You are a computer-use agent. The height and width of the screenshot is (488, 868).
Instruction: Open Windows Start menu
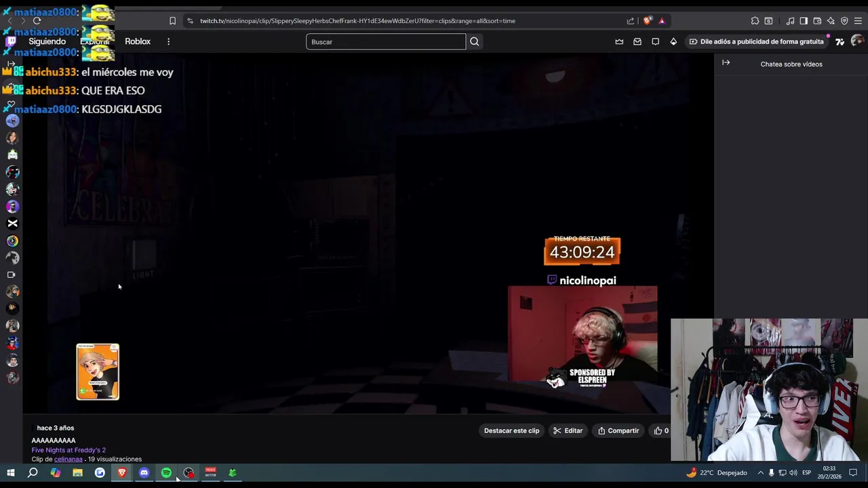click(11, 472)
